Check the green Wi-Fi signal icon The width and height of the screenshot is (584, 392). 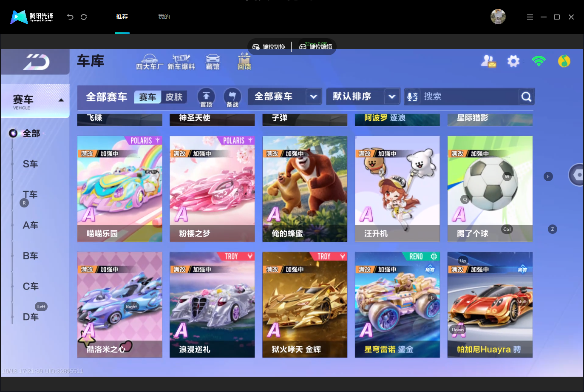coord(539,61)
